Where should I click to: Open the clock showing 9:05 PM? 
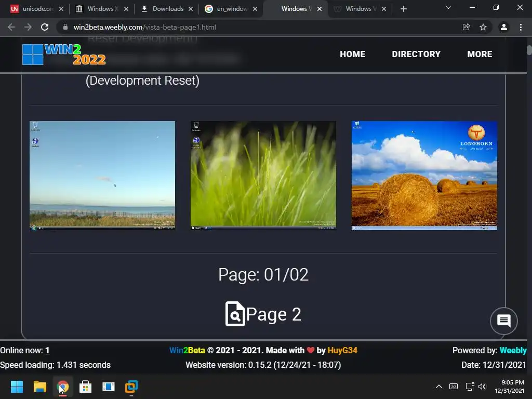pyautogui.click(x=509, y=387)
